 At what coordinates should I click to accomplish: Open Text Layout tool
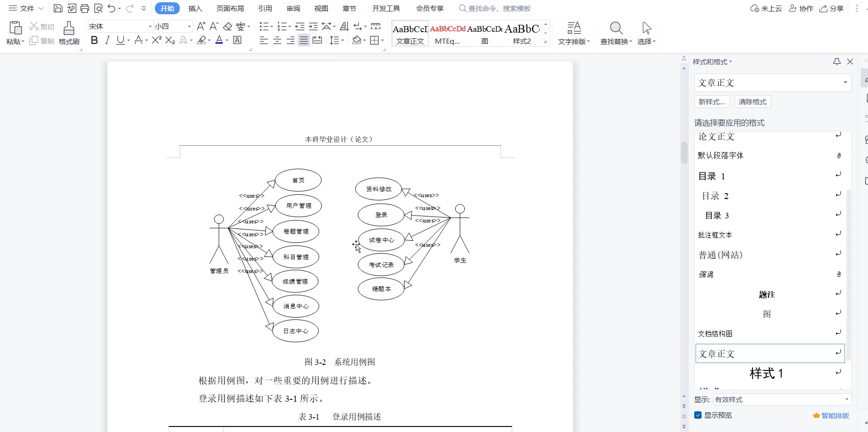coord(574,33)
